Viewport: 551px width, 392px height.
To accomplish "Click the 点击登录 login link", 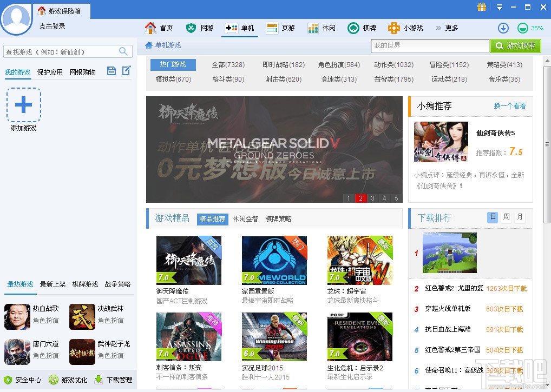I will point(53,26).
